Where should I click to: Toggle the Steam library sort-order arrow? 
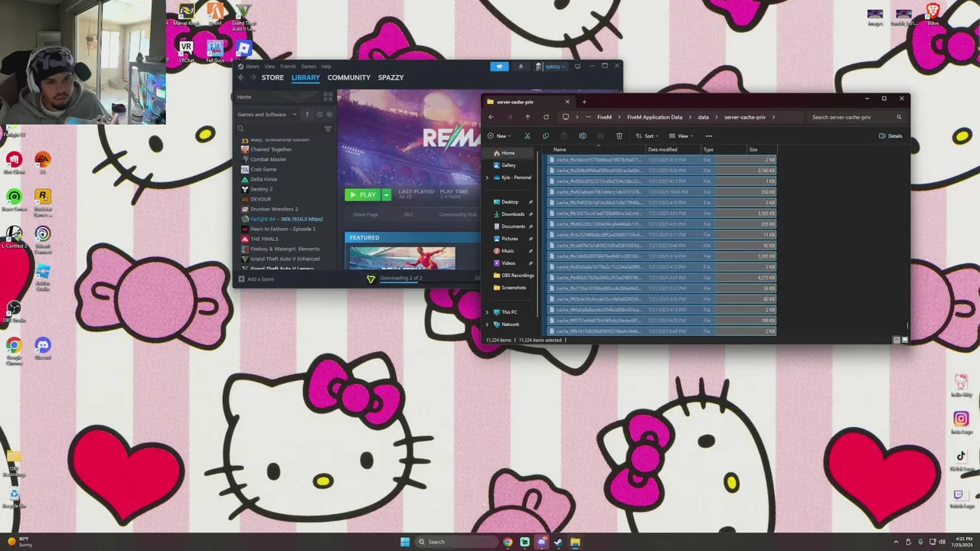[307, 115]
